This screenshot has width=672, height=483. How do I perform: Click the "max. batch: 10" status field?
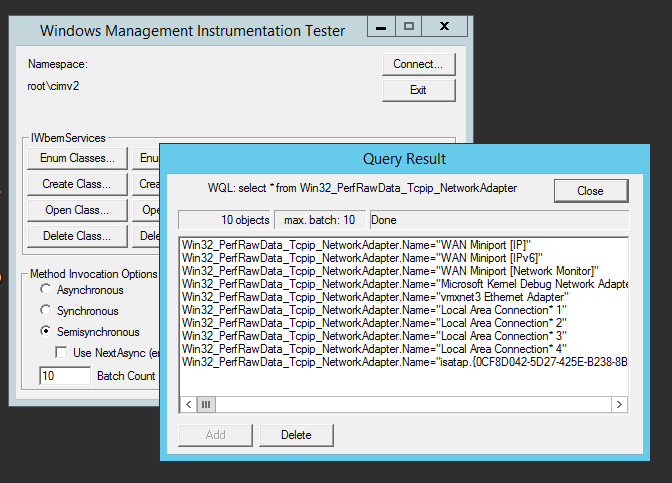coord(320,220)
